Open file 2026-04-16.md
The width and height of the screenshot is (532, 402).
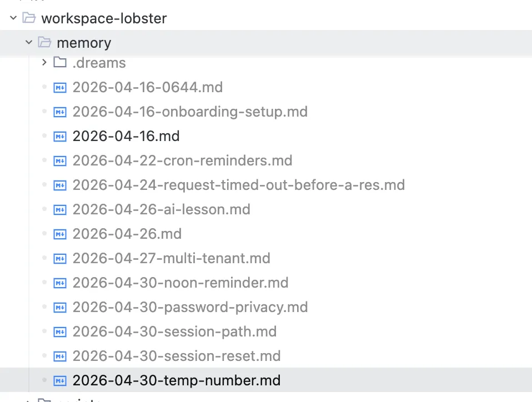(x=126, y=136)
